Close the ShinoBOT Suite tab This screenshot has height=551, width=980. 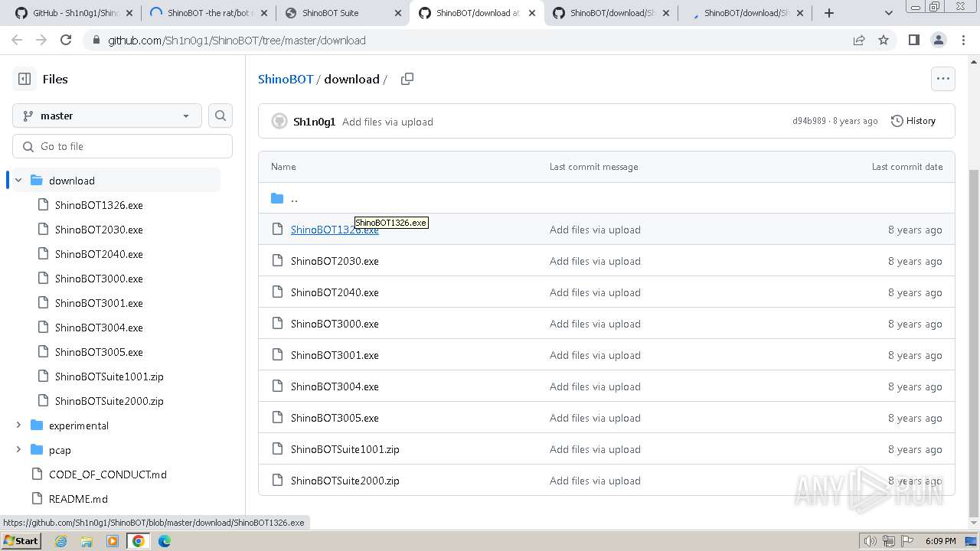[x=398, y=13]
